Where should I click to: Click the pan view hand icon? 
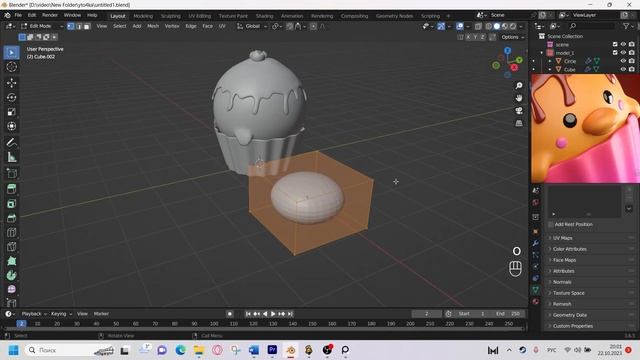coord(519,98)
